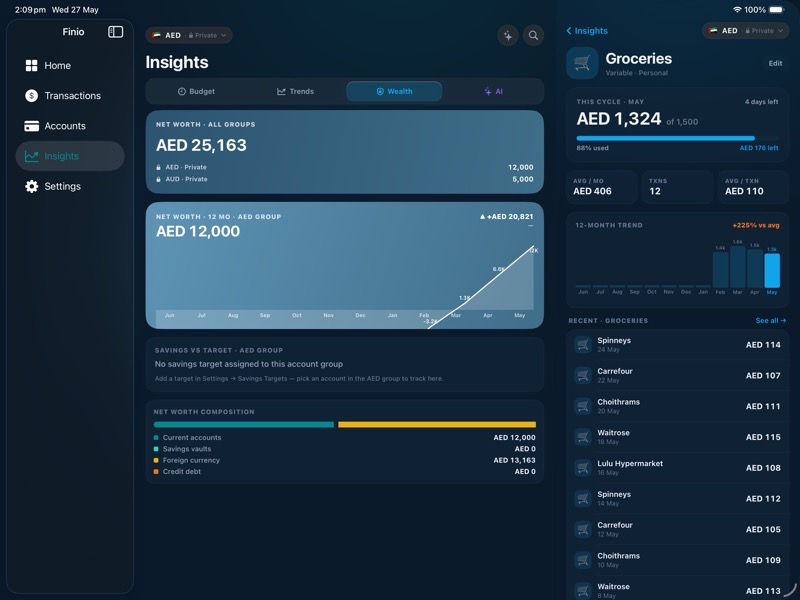
Task: Click the cart icon beside Choithrams 20 May
Action: pos(583,406)
